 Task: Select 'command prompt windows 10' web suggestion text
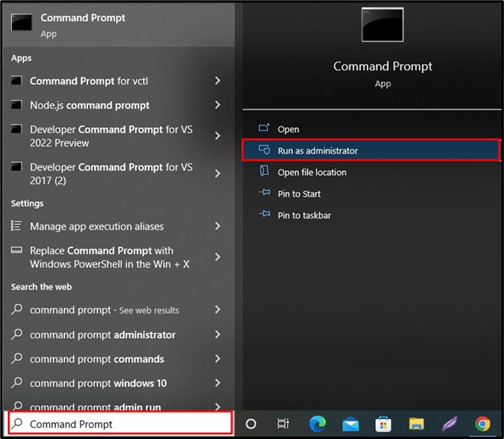[x=98, y=383]
